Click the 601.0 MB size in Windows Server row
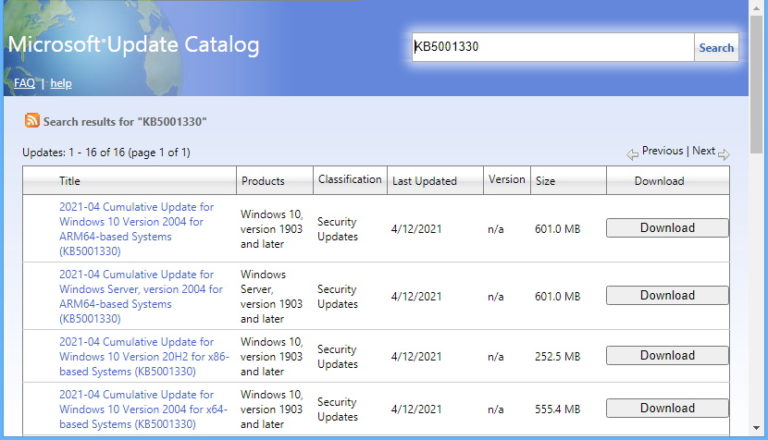768x440 pixels. (x=557, y=296)
